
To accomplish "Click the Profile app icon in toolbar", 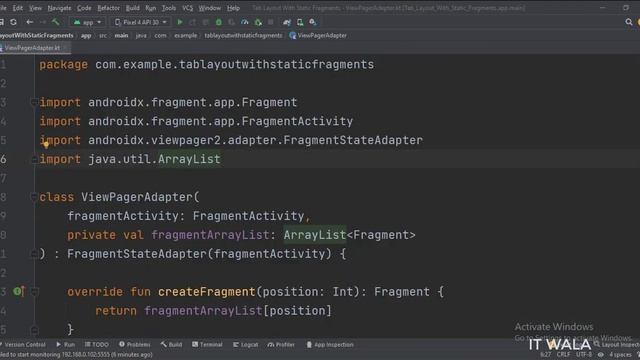I will coord(244,22).
